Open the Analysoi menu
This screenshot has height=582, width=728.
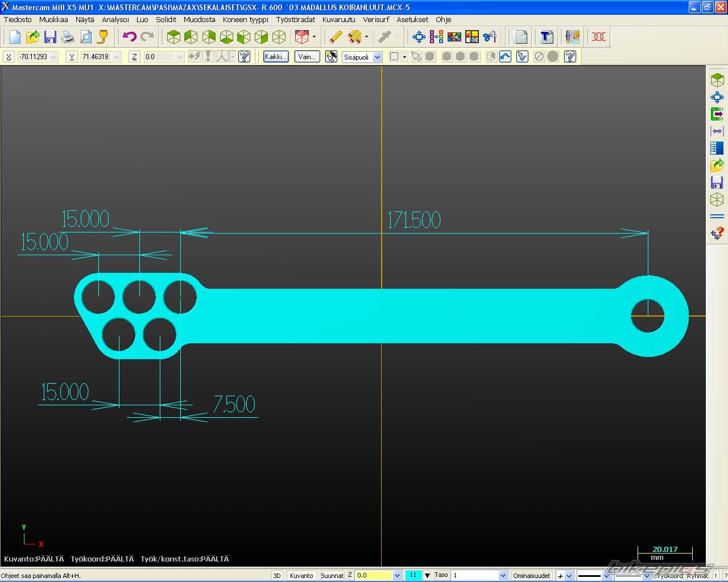(115, 19)
